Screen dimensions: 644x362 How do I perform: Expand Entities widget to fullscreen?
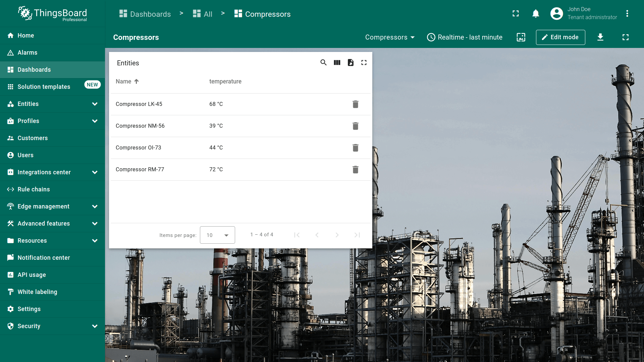click(x=364, y=63)
